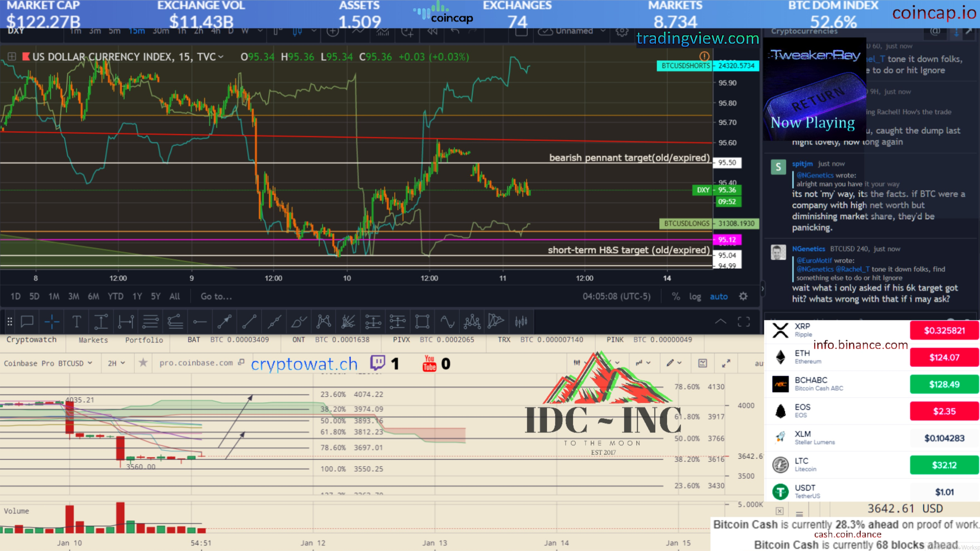
Task: Favorite the market with the star icon
Action: (x=143, y=363)
